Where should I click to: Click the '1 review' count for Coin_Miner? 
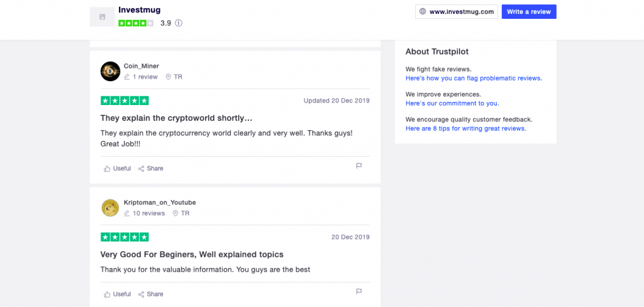(x=145, y=77)
